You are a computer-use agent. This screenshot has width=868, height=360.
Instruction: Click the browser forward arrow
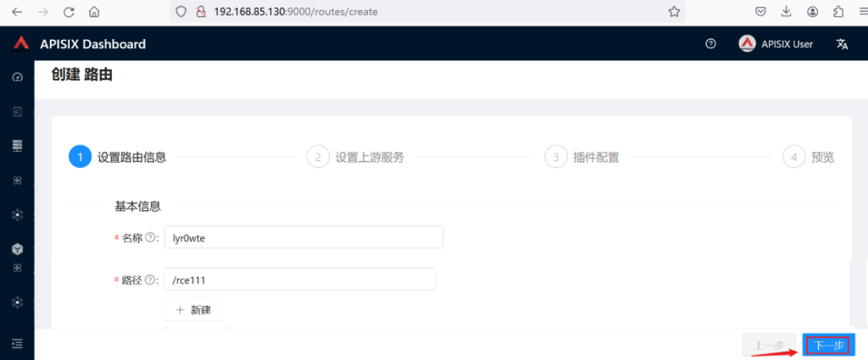[x=42, y=12]
